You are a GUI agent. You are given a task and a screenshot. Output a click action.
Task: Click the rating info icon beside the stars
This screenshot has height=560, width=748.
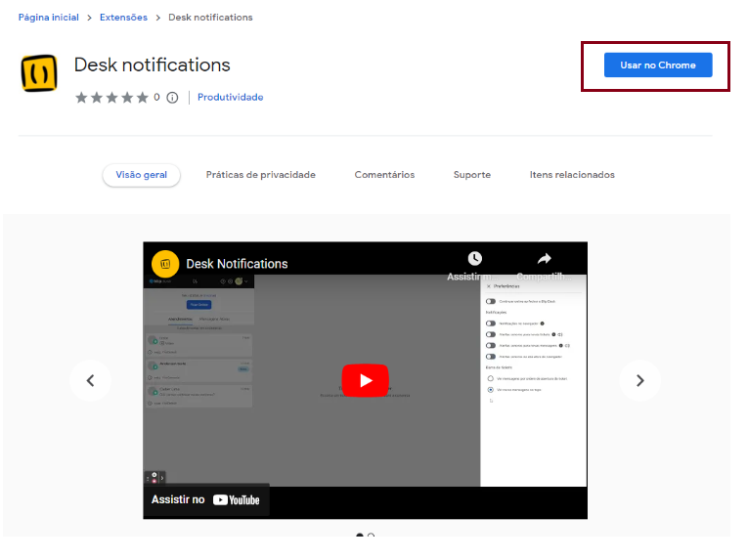(172, 98)
